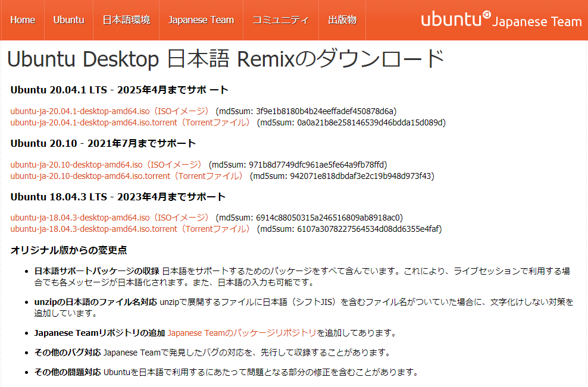The width and height of the screenshot is (588, 387).
Task: Open the Ubuntu navigation item
Action: pyautogui.click(x=68, y=20)
